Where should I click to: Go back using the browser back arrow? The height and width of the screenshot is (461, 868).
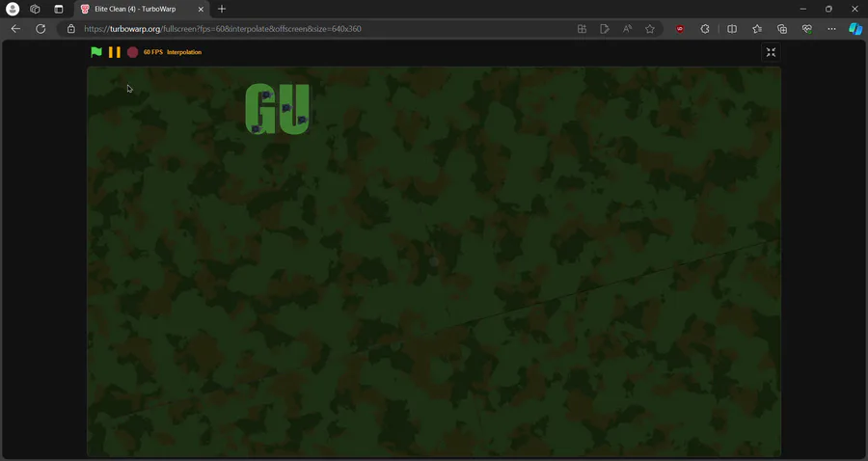coord(15,29)
